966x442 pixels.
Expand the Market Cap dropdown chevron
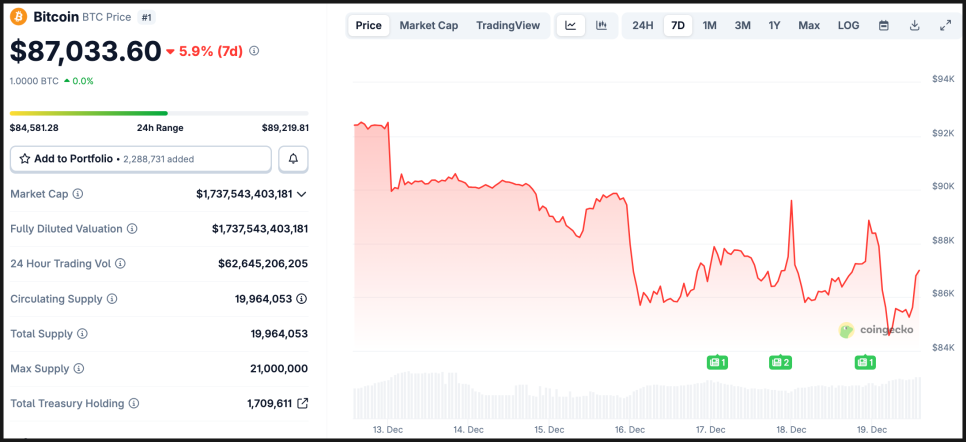302,194
